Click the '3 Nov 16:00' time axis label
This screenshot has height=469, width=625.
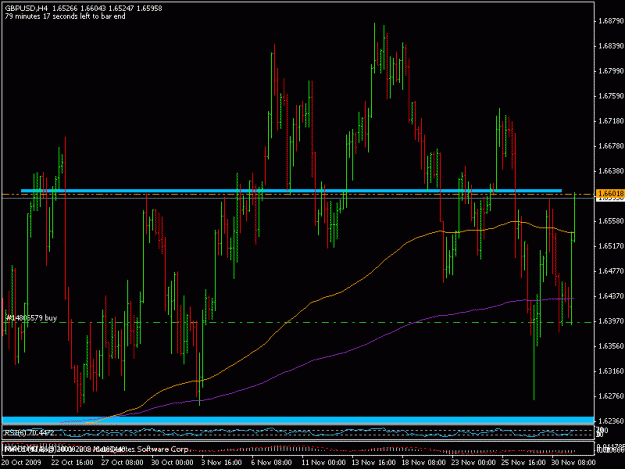coord(221,462)
